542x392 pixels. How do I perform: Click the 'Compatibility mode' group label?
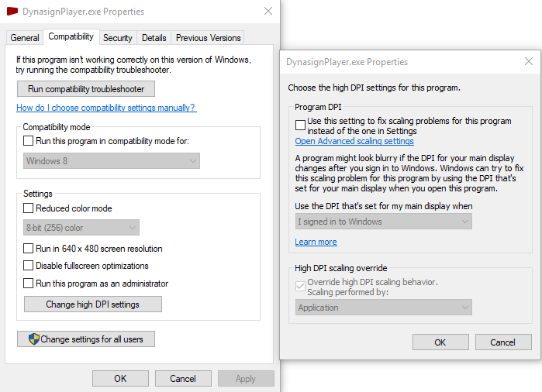pyautogui.click(x=57, y=127)
